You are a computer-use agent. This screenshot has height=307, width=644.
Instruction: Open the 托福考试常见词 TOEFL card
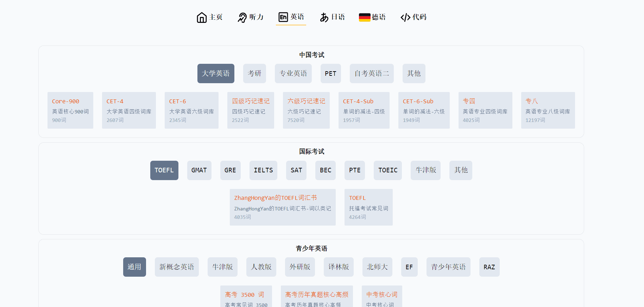point(368,207)
